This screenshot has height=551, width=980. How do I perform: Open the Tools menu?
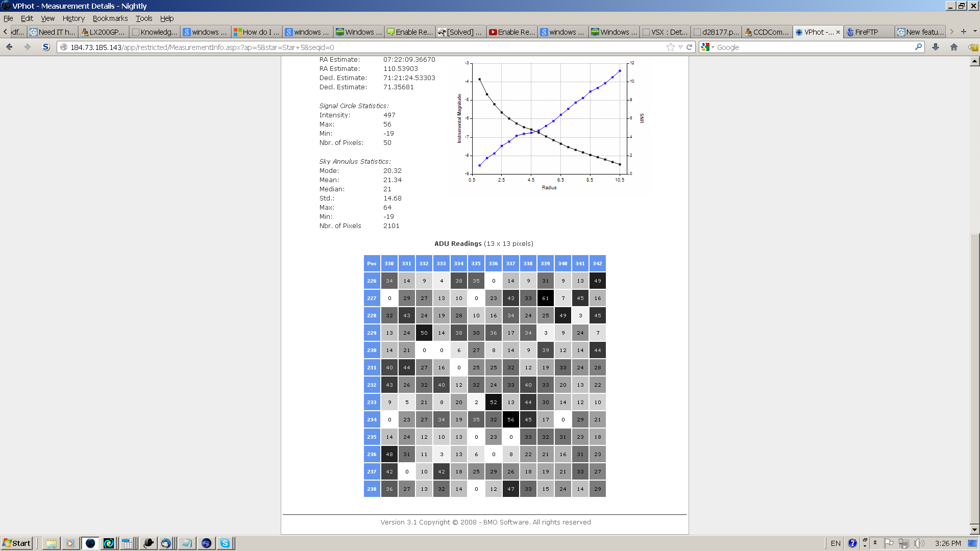pos(143,18)
